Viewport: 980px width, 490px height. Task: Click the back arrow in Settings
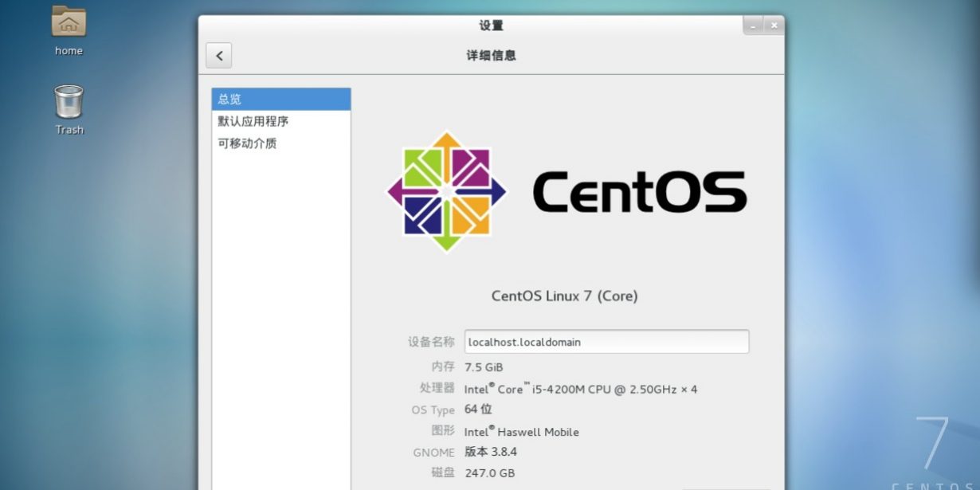218,55
